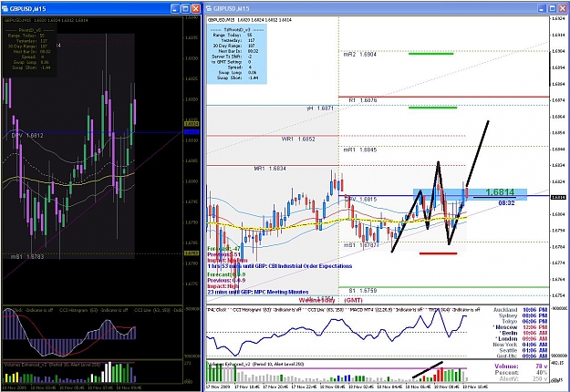The width and height of the screenshot is (570, 392).
Task: Click the 'WR1 1.6852' weekly resistance label
Action: tap(298, 139)
